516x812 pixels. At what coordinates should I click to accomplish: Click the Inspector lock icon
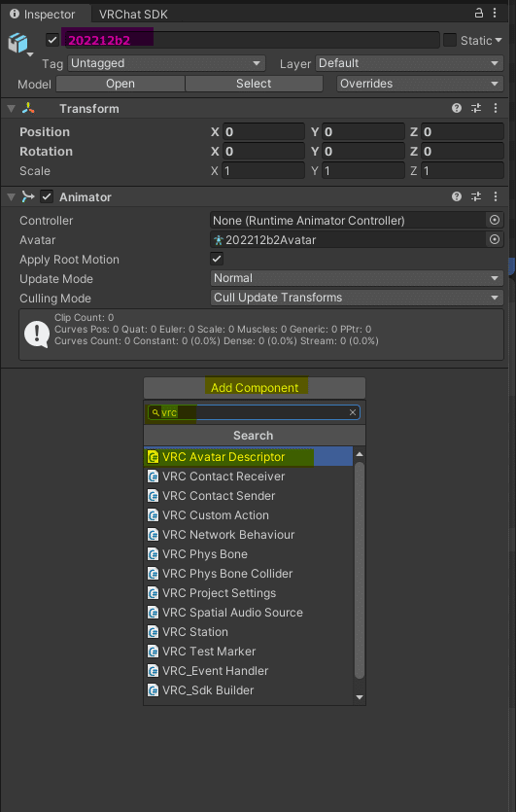pyautogui.click(x=479, y=13)
